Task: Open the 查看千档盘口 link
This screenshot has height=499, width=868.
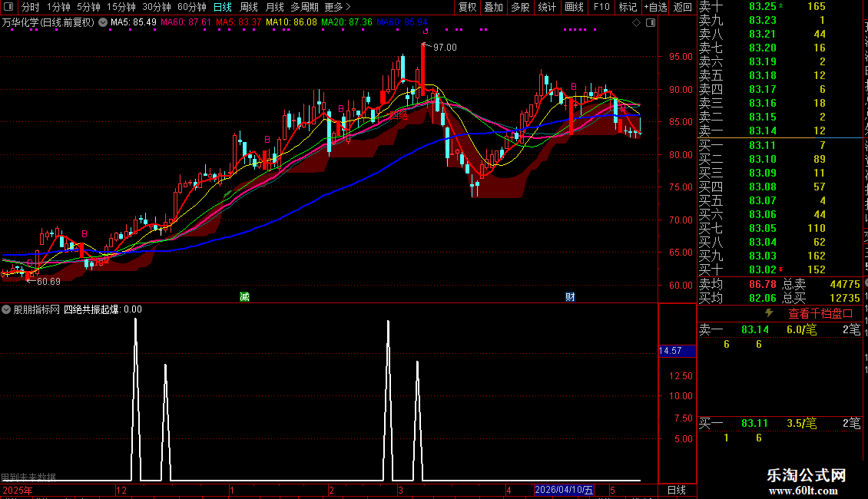Action: (820, 314)
